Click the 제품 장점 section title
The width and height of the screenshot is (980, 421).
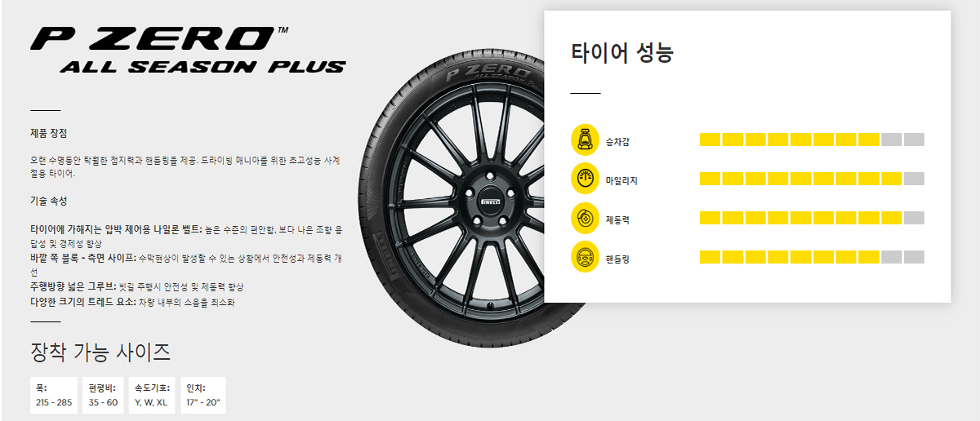[x=48, y=133]
